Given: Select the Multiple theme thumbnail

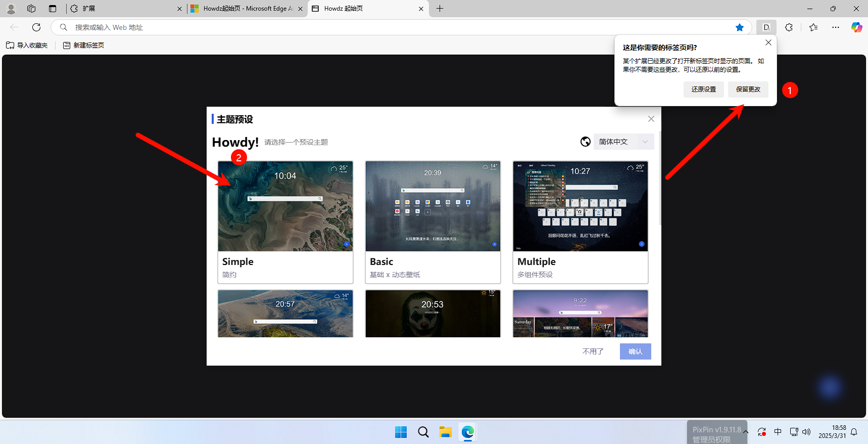Looking at the screenshot, I should pos(581,206).
